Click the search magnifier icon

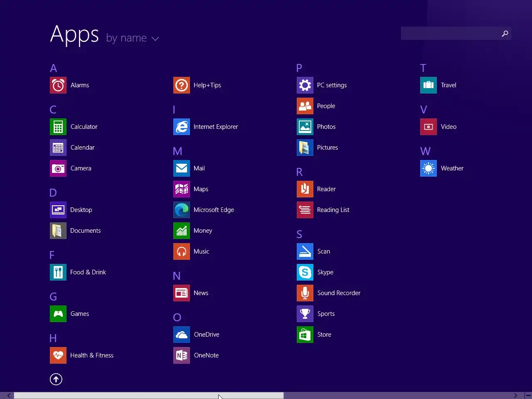(505, 34)
